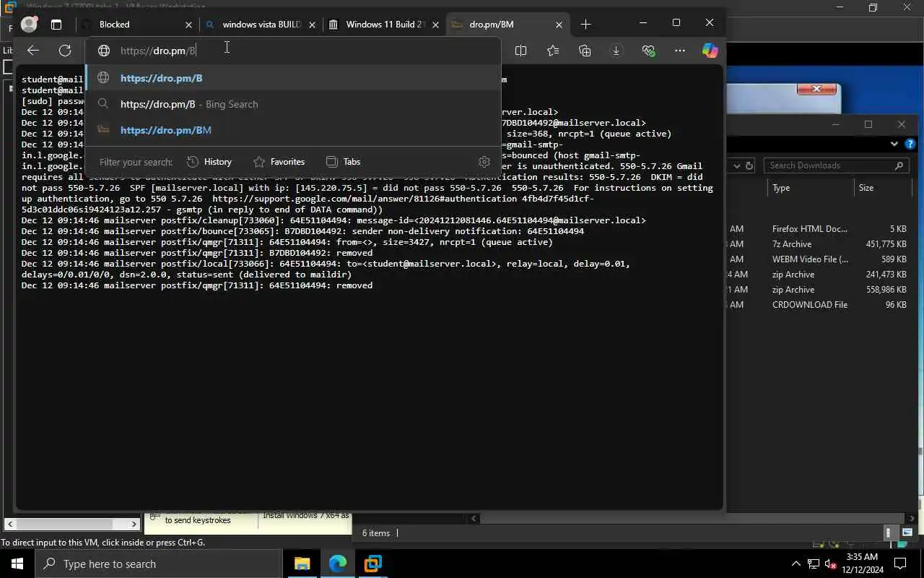This screenshot has height=578, width=924.
Task: Click the VMware library horizontal scrollbar thumb
Action: coord(65,524)
